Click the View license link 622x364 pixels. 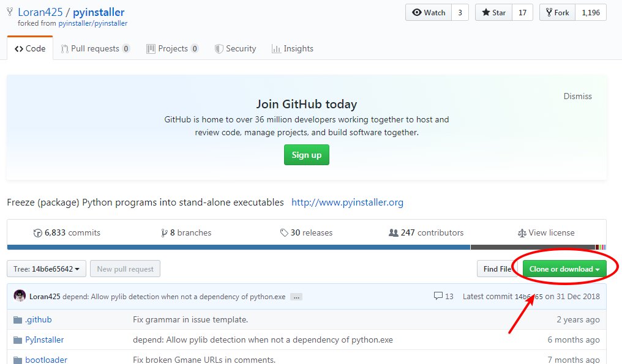pos(546,232)
